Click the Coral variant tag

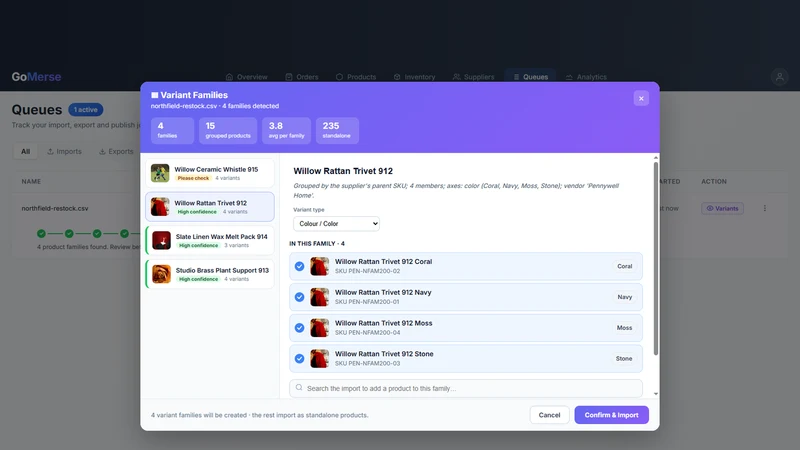(624, 266)
